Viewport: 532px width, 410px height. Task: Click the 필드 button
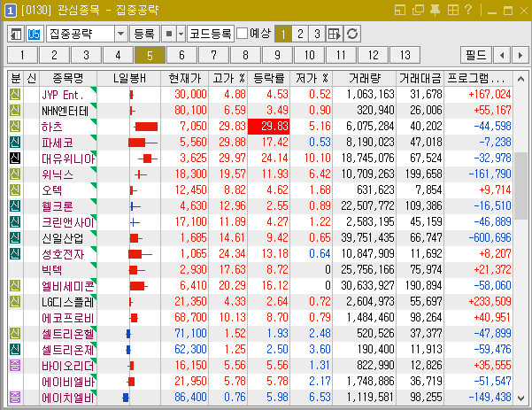point(476,55)
